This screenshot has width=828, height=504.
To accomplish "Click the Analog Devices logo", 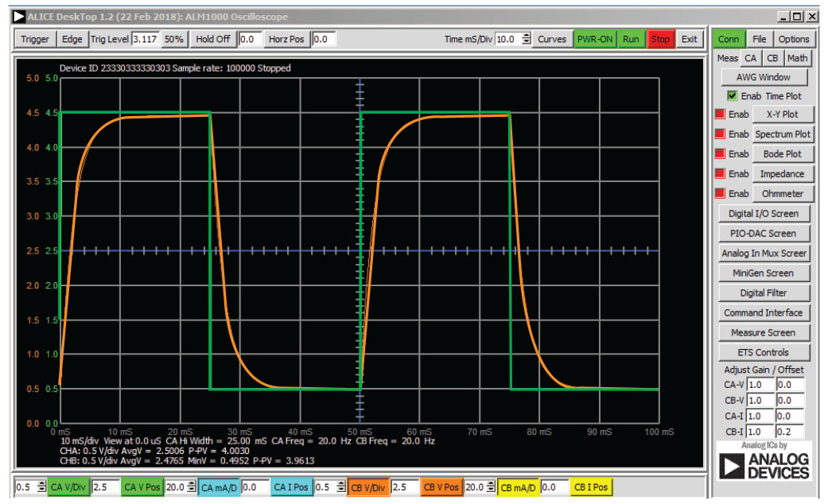I will (763, 466).
